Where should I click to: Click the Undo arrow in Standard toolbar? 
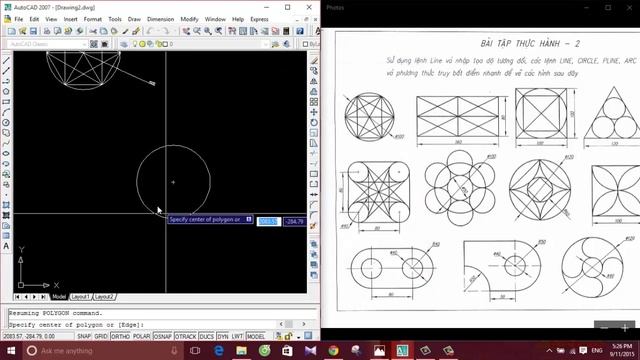tap(150, 31)
